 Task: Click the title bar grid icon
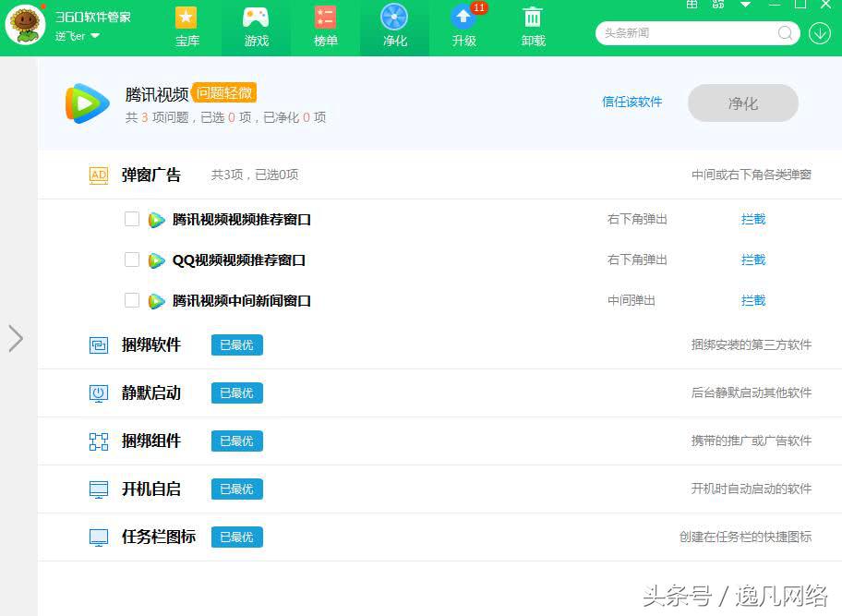[x=692, y=5]
